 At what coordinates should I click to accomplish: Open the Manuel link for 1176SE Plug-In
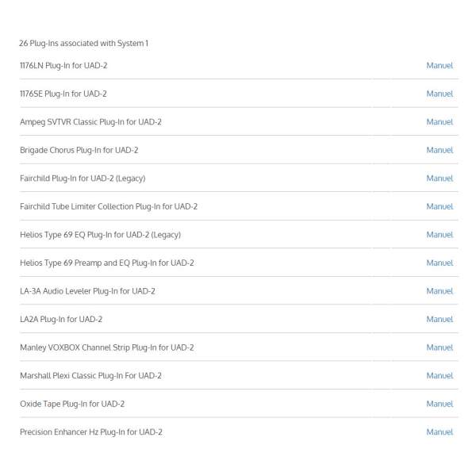[440, 94]
